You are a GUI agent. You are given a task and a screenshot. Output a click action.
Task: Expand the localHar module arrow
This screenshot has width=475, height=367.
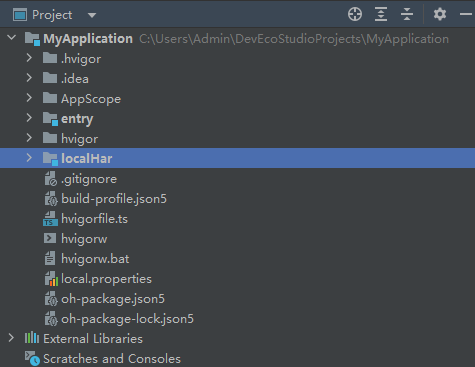point(29,158)
